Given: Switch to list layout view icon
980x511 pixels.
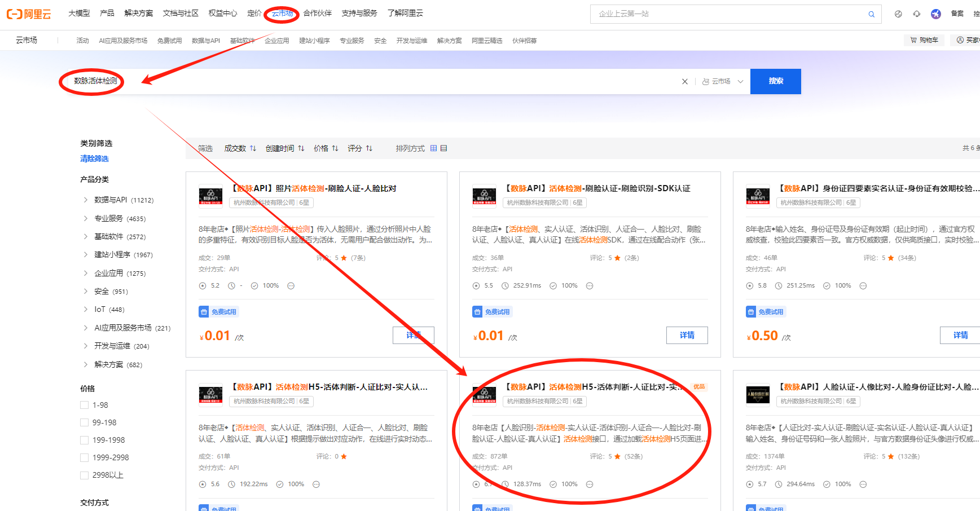Looking at the screenshot, I should (x=443, y=148).
